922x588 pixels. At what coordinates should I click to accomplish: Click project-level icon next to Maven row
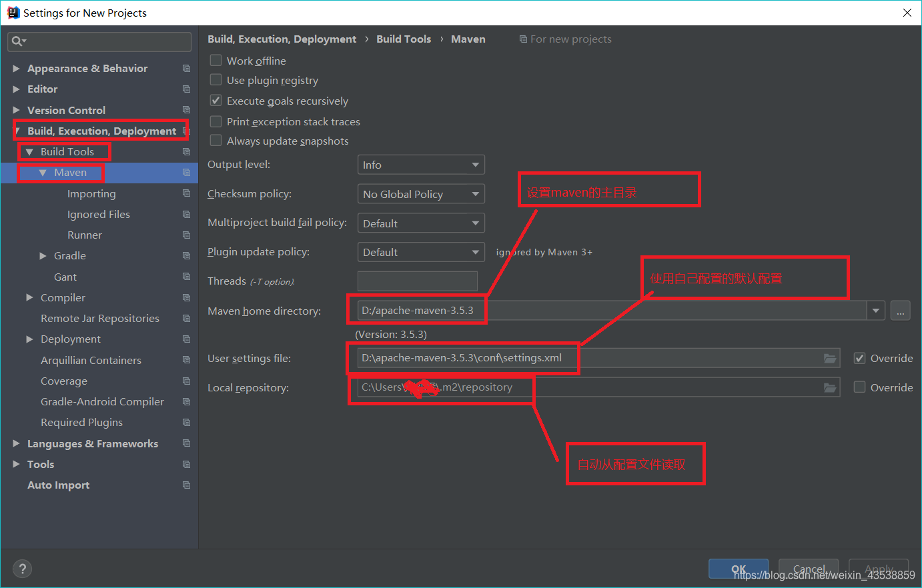click(x=186, y=173)
